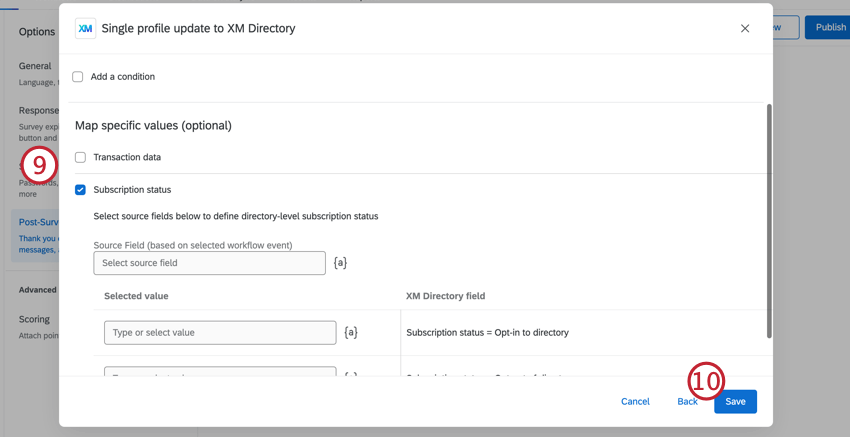
Task: Uncheck the Subscription status checkbox
Action: point(81,190)
